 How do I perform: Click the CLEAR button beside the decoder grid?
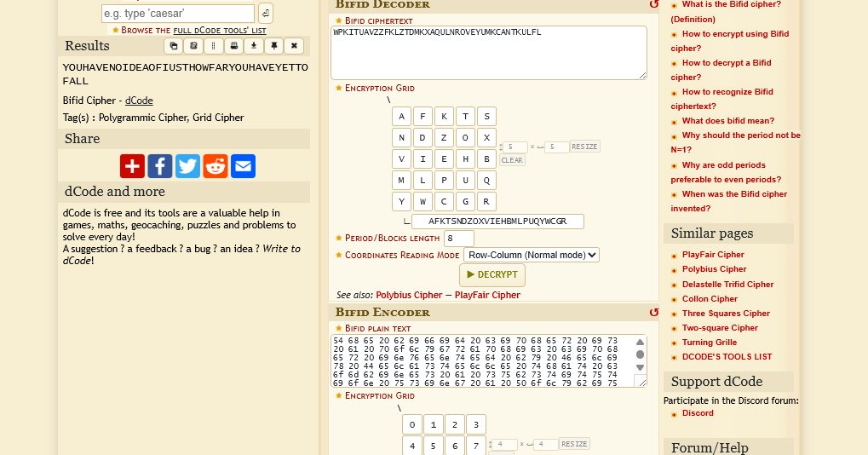(x=512, y=160)
